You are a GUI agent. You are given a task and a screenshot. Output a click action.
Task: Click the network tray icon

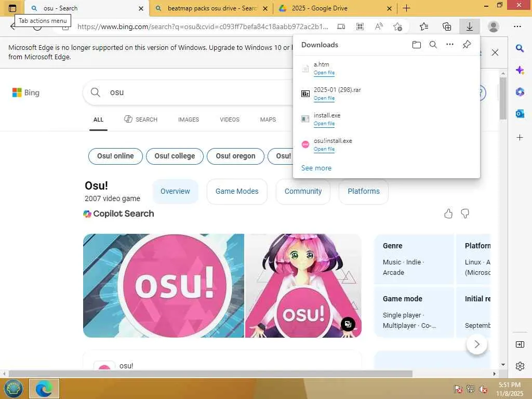click(x=470, y=389)
